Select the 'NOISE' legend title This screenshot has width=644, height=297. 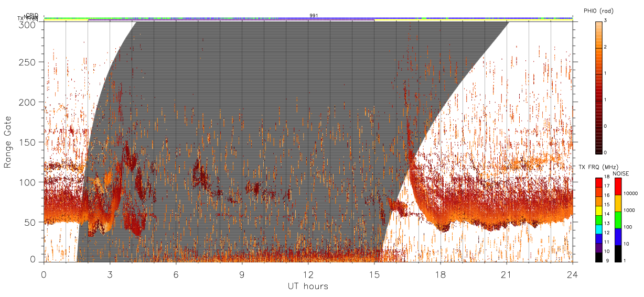click(x=622, y=173)
